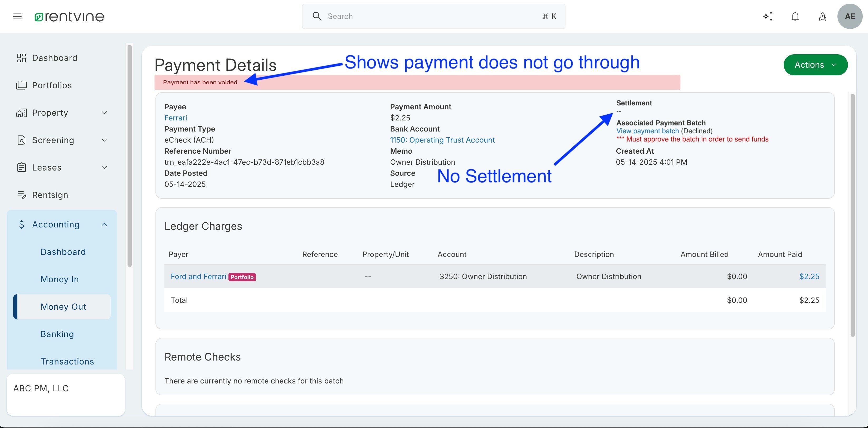Image resolution: width=868 pixels, height=428 pixels.
Task: Open the Actions dropdown button
Action: [x=816, y=65]
